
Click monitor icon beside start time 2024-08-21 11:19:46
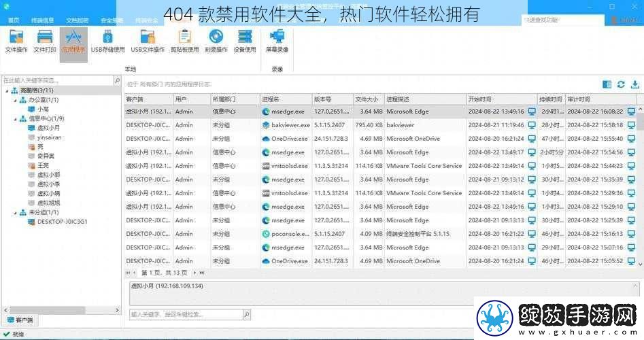(x=532, y=125)
